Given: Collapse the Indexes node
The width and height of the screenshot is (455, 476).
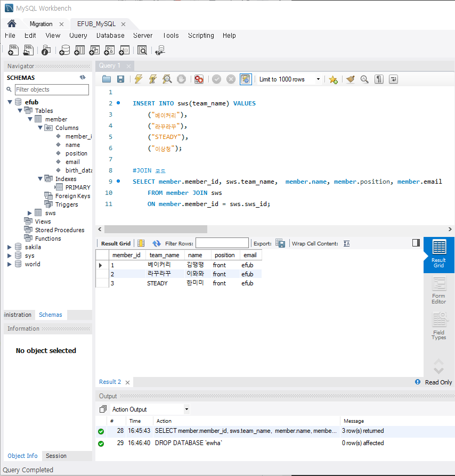Looking at the screenshot, I should coord(40,178).
